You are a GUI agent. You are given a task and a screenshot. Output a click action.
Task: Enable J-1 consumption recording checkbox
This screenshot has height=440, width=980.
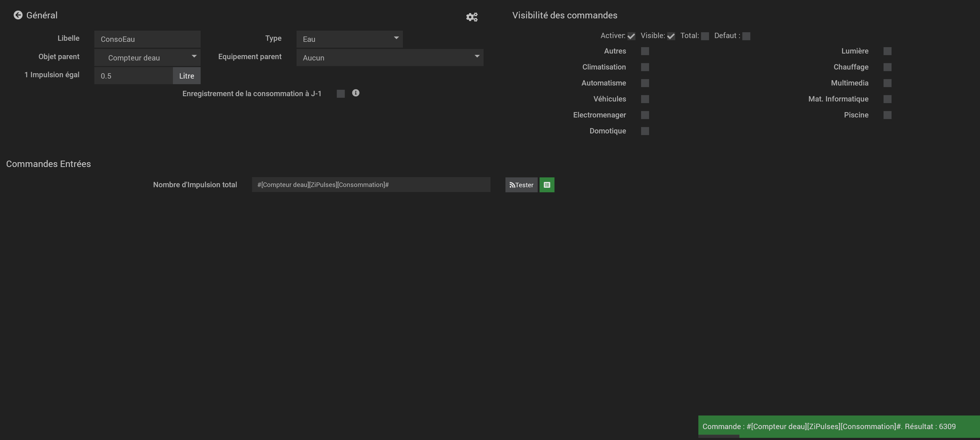pos(341,94)
